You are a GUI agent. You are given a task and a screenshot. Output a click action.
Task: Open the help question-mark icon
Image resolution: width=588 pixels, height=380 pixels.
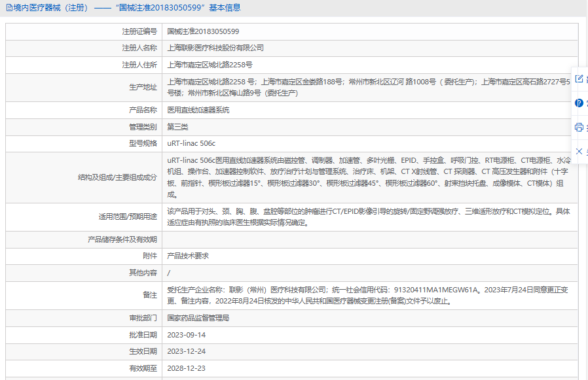coord(579,103)
